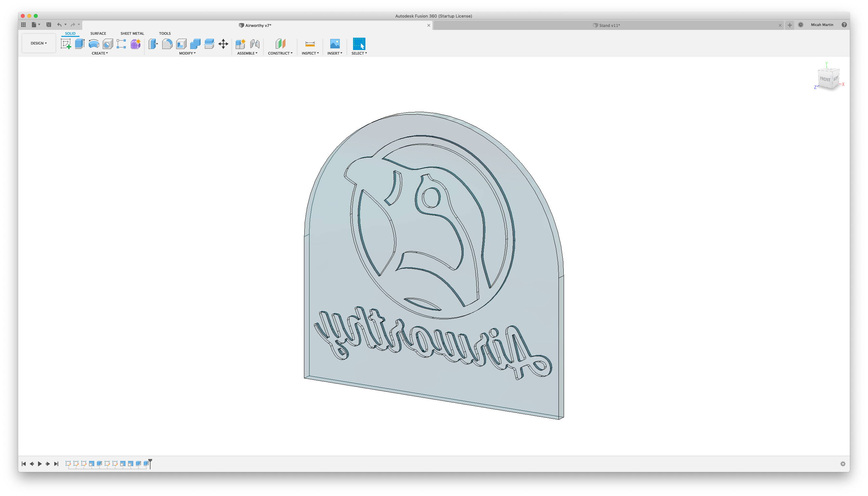
Task: Expand the ASSEMBLE menu
Action: [247, 53]
